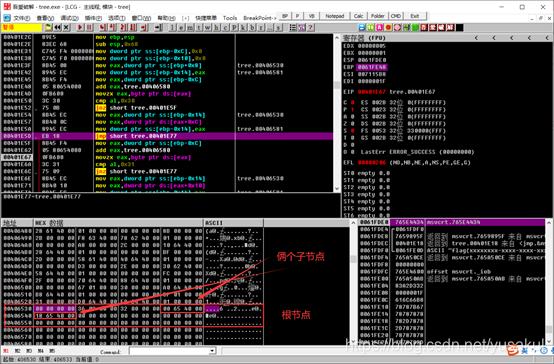Image resolution: width=554 pixels, height=364 pixels.
Task: Open the 窗口 (Window) menu
Action: (x=141, y=18)
